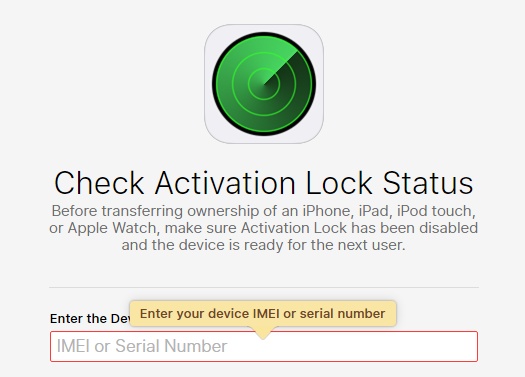Click the yellow 'Enter your device IMEI' tooltip
The height and width of the screenshot is (377, 525).
[263, 314]
